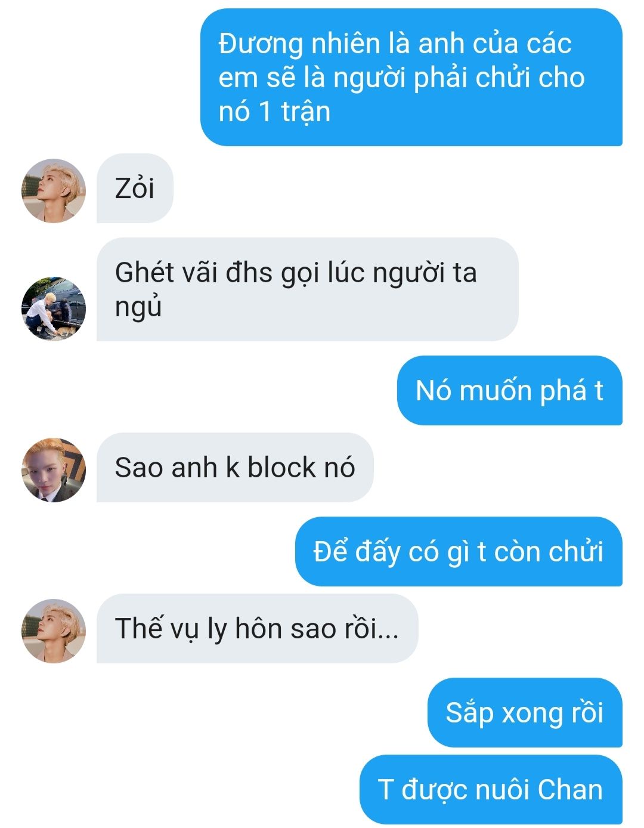
Task: Tap avatar beside 'Sao anh k block nó'
Action: pyautogui.click(x=54, y=470)
